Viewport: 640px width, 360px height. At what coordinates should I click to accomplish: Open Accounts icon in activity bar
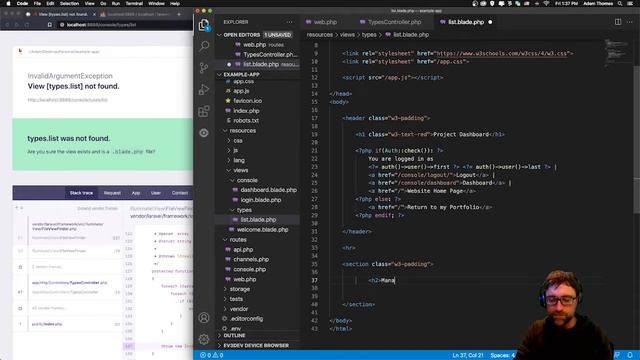click(204, 318)
